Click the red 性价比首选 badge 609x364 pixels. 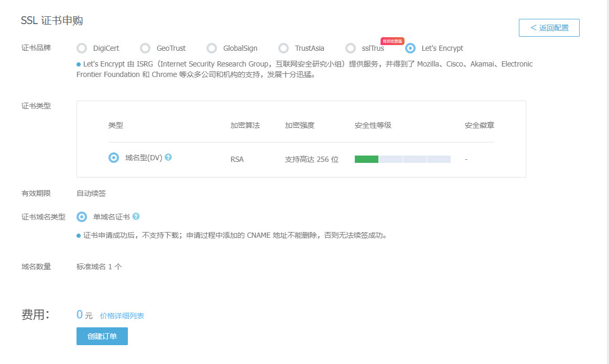tap(392, 41)
